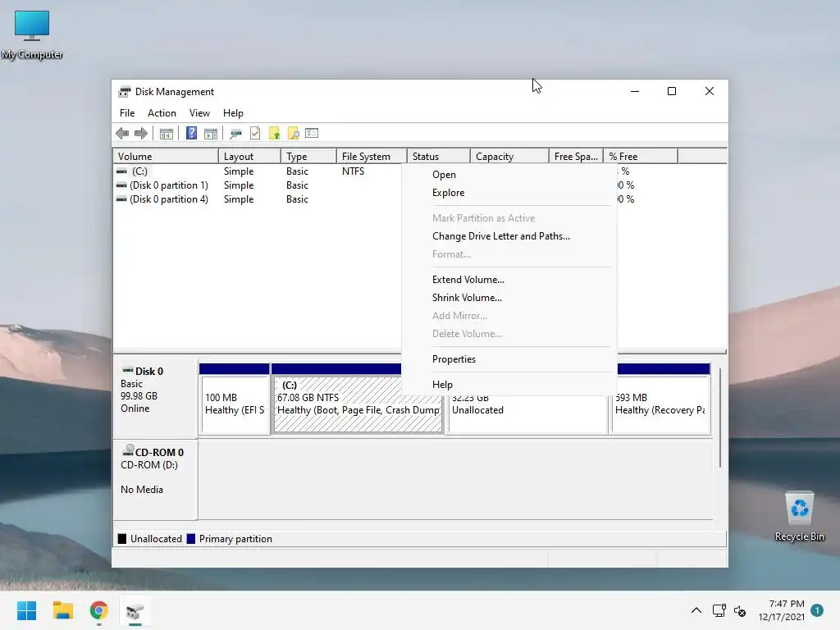This screenshot has width=840, height=630.
Task: Select the Disk 0 header panel
Action: [155, 396]
